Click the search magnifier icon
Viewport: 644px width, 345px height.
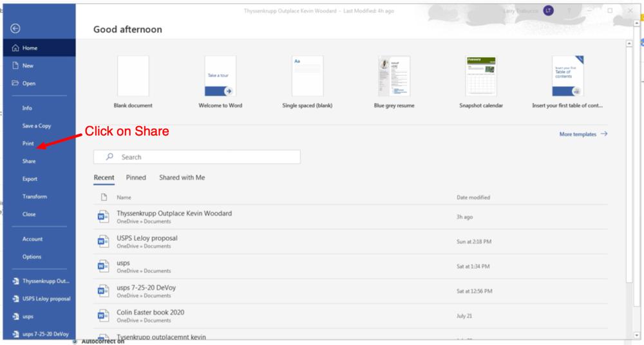(109, 157)
